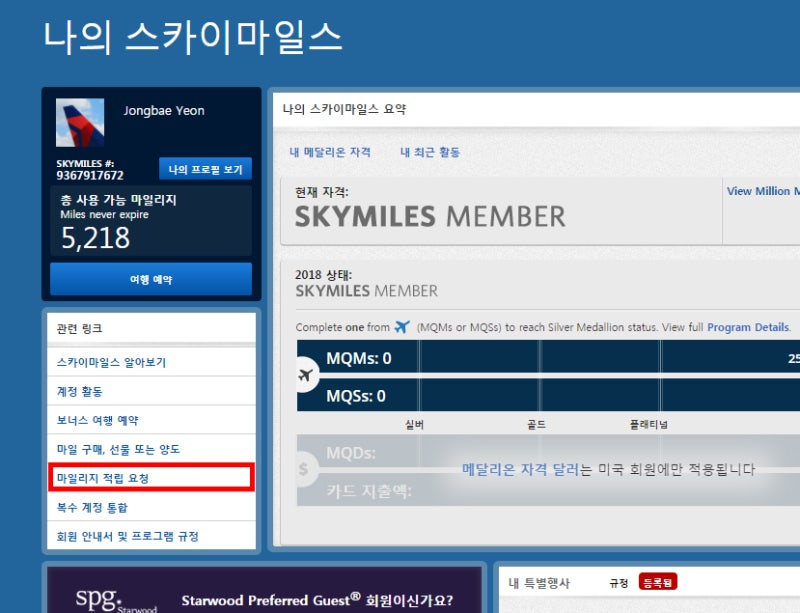Click the Delta tail profile picture
The height and width of the screenshot is (613, 800).
(x=80, y=122)
